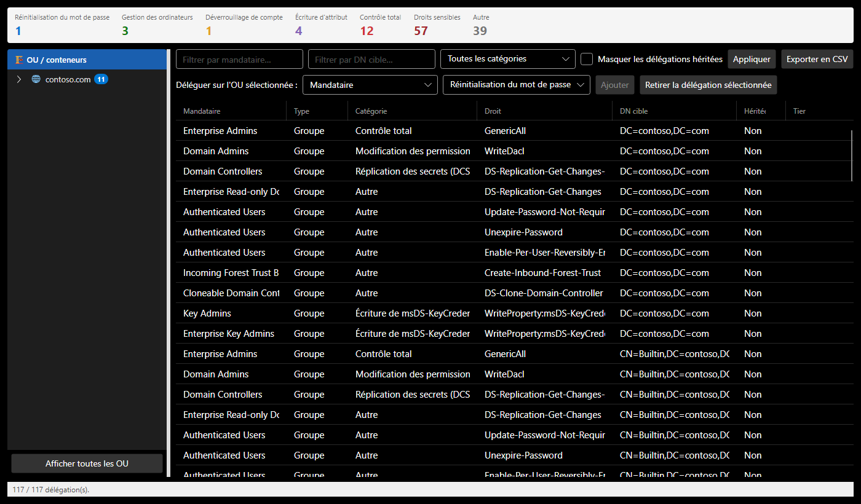Image resolution: width=861 pixels, height=504 pixels.
Task: Sort by the Mandataire column header
Action: 231,111
